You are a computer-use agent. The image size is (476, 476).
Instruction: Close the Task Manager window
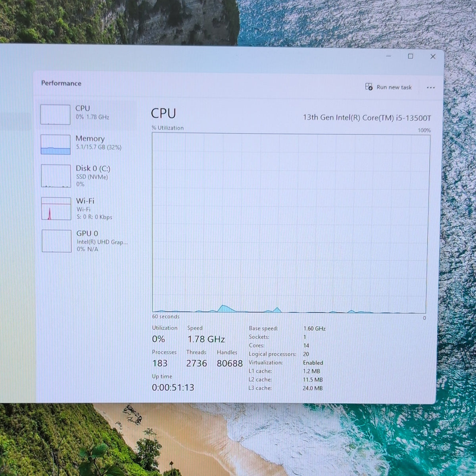(x=433, y=56)
